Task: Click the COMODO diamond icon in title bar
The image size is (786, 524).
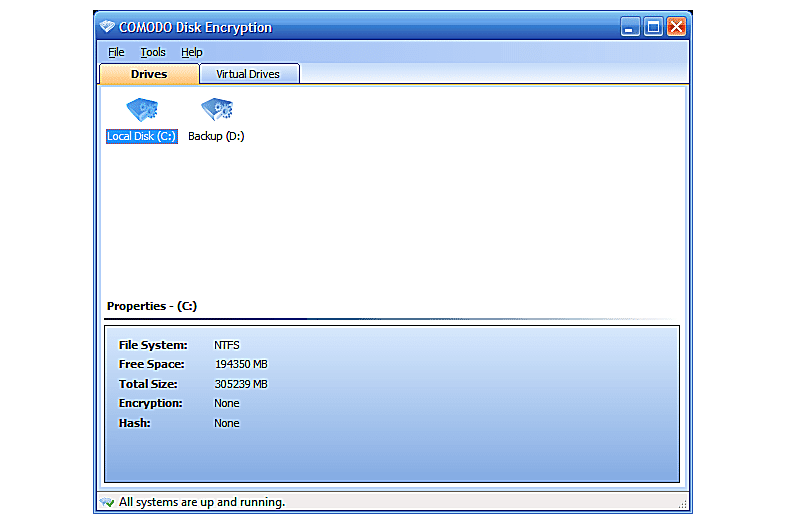Action: (107, 26)
